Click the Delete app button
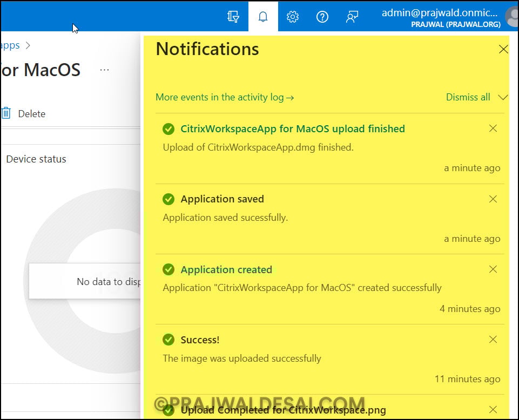Screen dimensions: 519x420 coord(24,113)
